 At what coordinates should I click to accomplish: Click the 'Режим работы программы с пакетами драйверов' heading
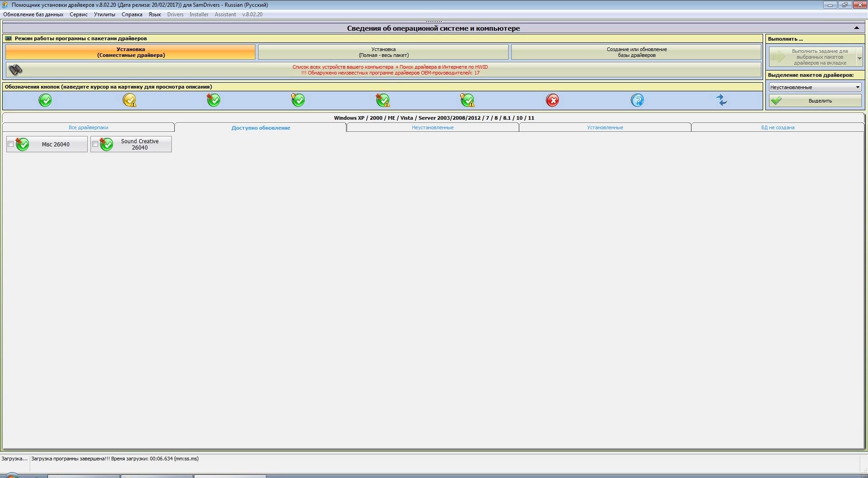tap(80, 38)
